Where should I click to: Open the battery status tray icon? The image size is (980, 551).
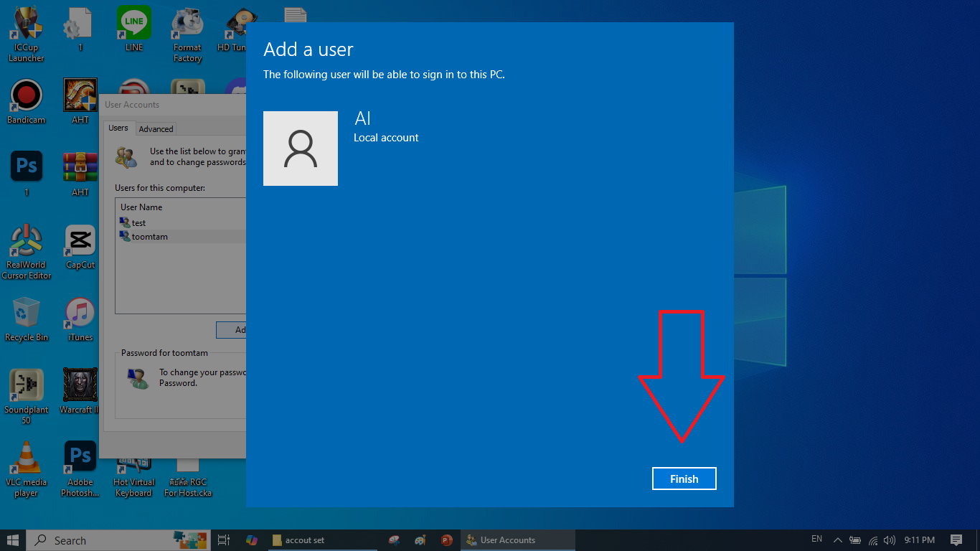coord(855,540)
